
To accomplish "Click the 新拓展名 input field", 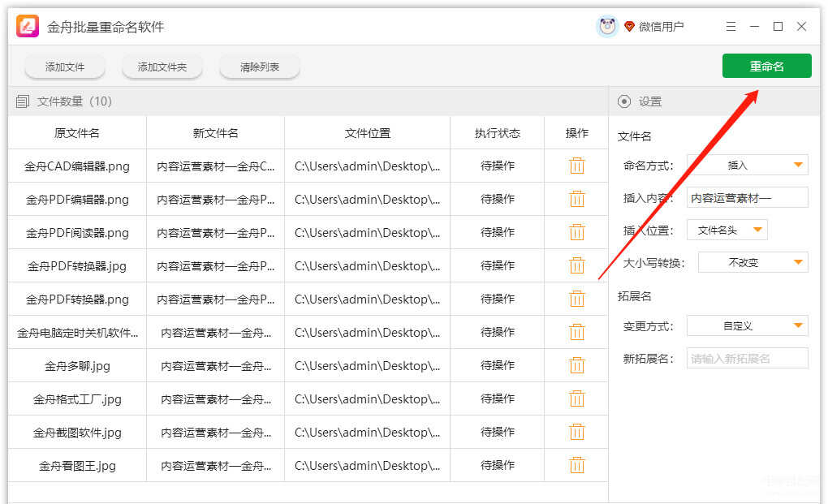I will pyautogui.click(x=747, y=359).
